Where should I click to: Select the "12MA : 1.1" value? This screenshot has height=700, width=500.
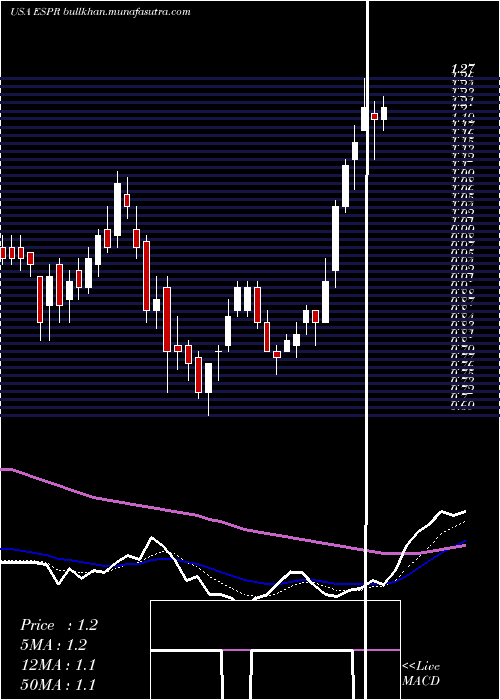(58, 665)
